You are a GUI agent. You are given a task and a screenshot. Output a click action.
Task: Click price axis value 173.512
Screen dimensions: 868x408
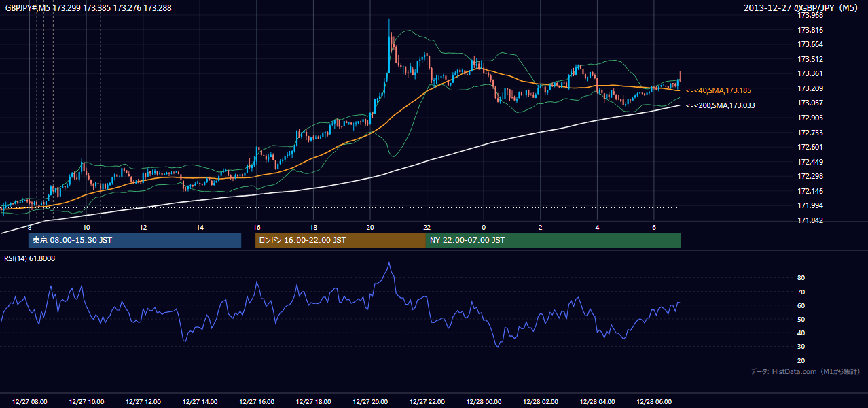click(x=810, y=59)
